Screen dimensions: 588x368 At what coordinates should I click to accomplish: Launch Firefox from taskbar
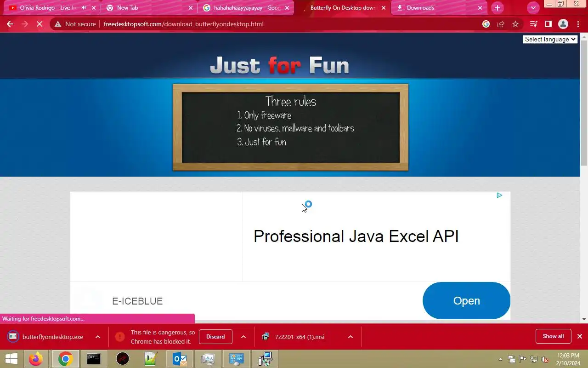[x=36, y=359]
